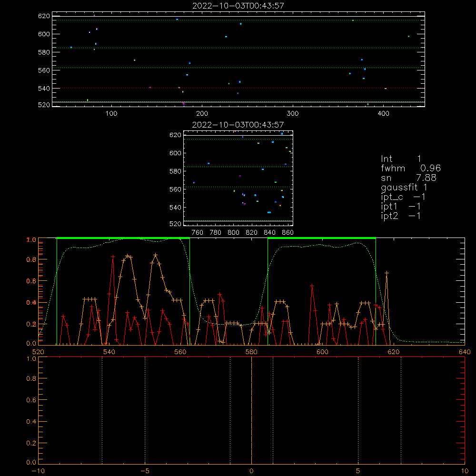
Task: Click the orange vertical line at zero in bottom plot
Action: pyautogui.click(x=251, y=410)
